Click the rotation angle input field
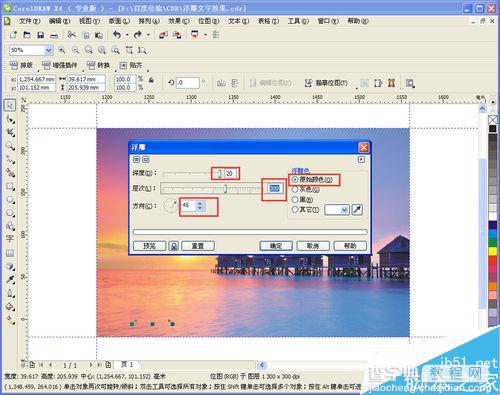500x395 pixels. 187,83
